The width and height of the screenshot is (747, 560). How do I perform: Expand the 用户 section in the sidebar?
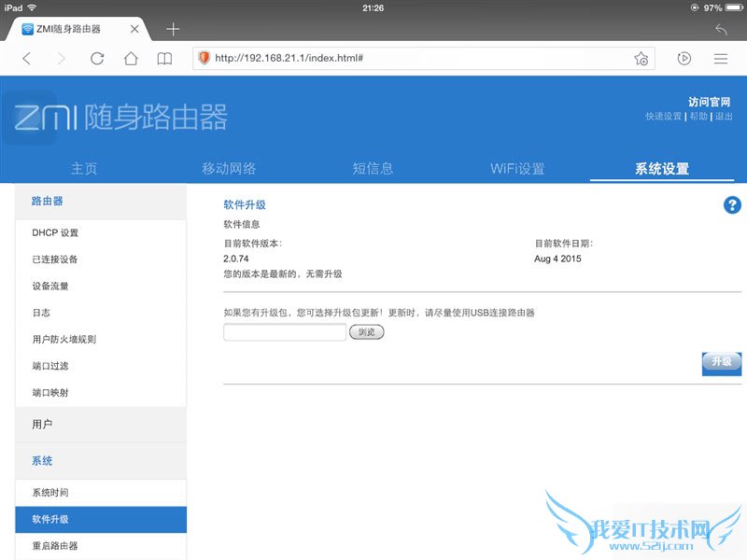(x=101, y=425)
